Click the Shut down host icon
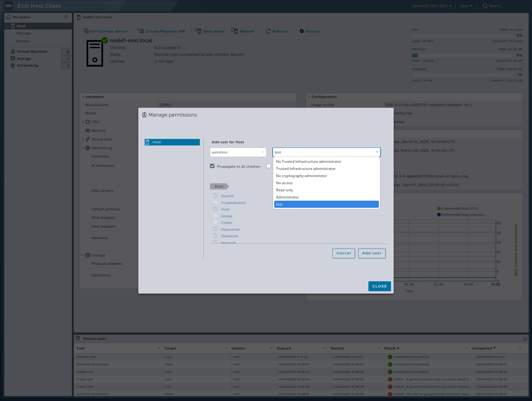Image resolution: width=532 pixels, height=401 pixels. pyautogui.click(x=198, y=31)
